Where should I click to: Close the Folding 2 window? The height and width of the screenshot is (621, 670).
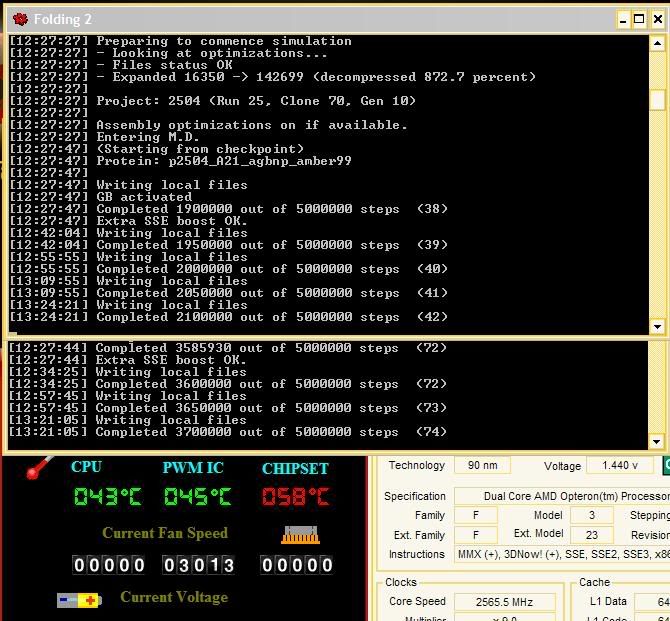[x=656, y=19]
